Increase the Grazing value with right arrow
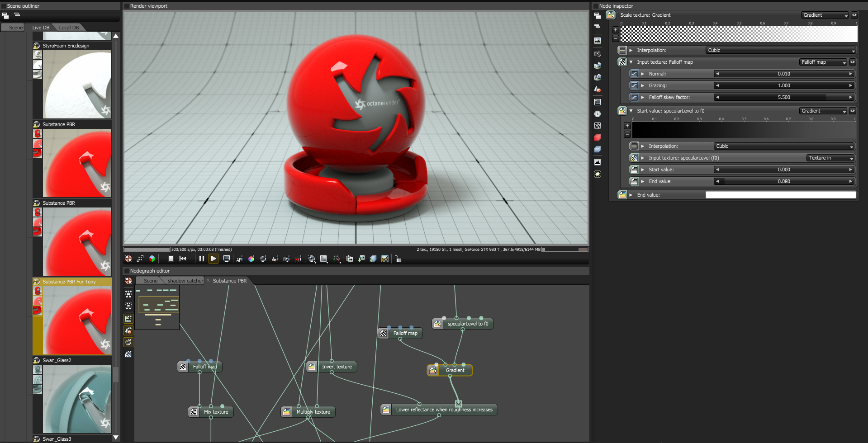Viewport: 868px width, 443px height. click(851, 85)
